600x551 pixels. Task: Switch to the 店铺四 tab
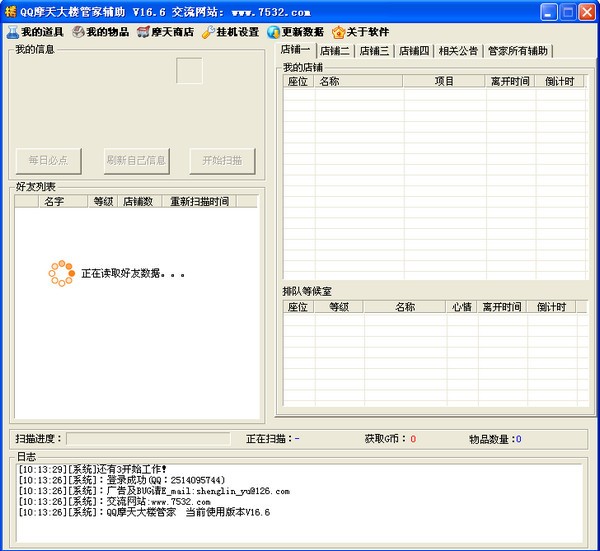click(x=414, y=51)
